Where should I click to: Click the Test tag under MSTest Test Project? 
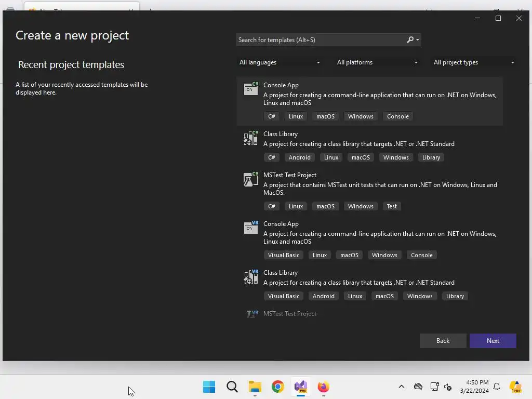[x=392, y=206]
